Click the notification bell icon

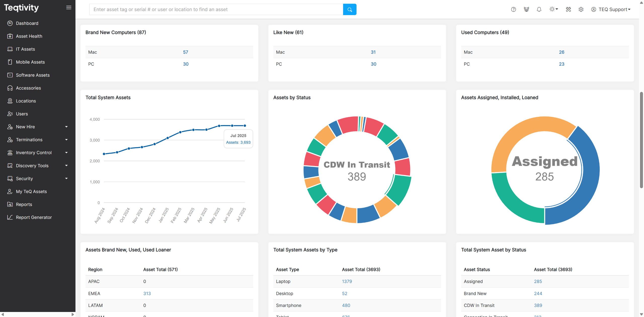click(x=539, y=10)
